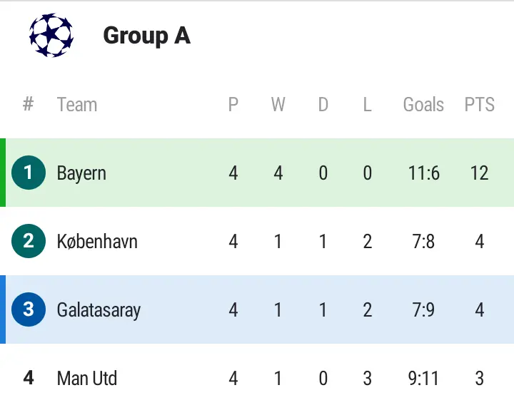
Task: Click the Champions League starball logo
Action: tap(51, 36)
